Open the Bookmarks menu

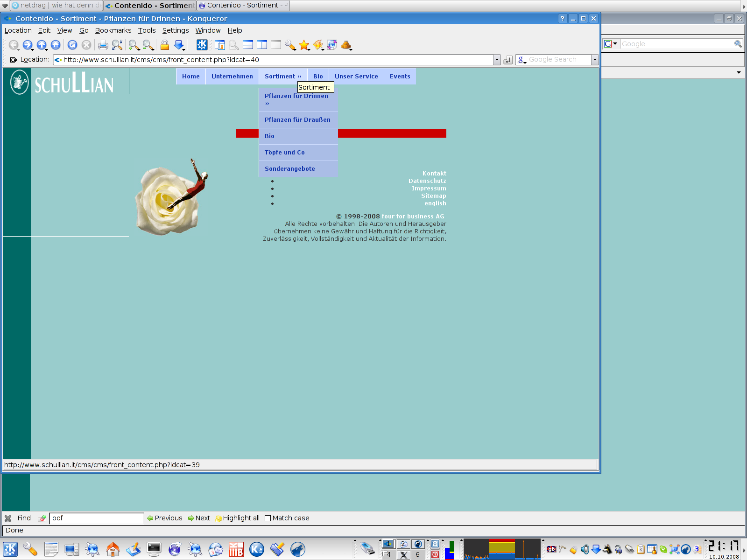(x=113, y=30)
